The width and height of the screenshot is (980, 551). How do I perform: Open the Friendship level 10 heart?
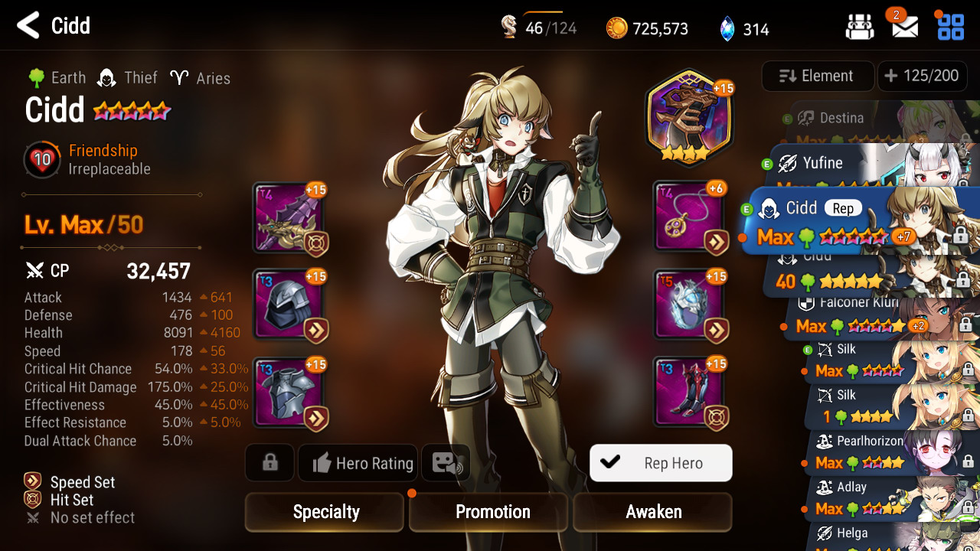[x=42, y=159]
